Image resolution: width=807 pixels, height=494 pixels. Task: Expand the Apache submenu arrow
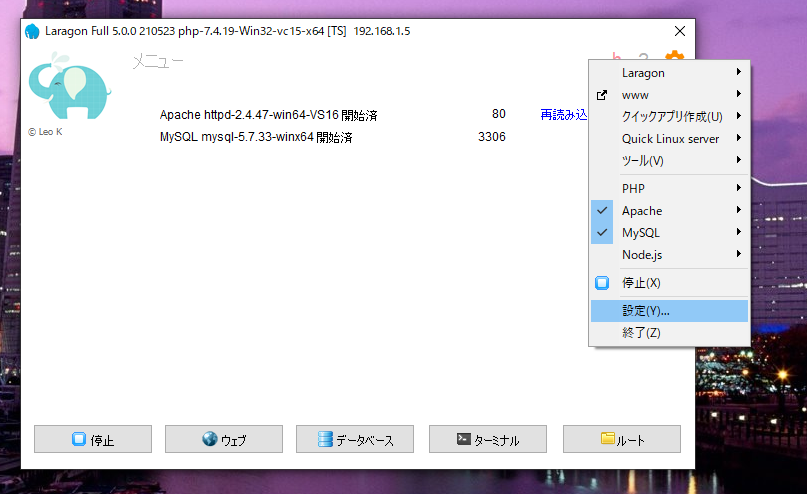739,210
